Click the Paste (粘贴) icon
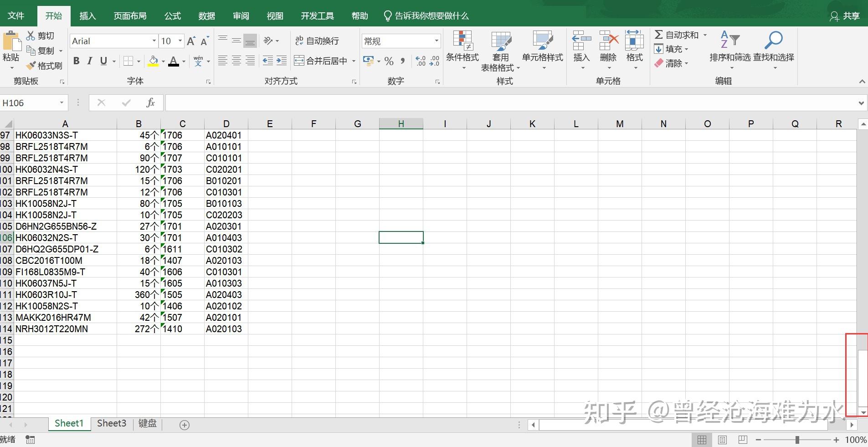 click(12, 41)
